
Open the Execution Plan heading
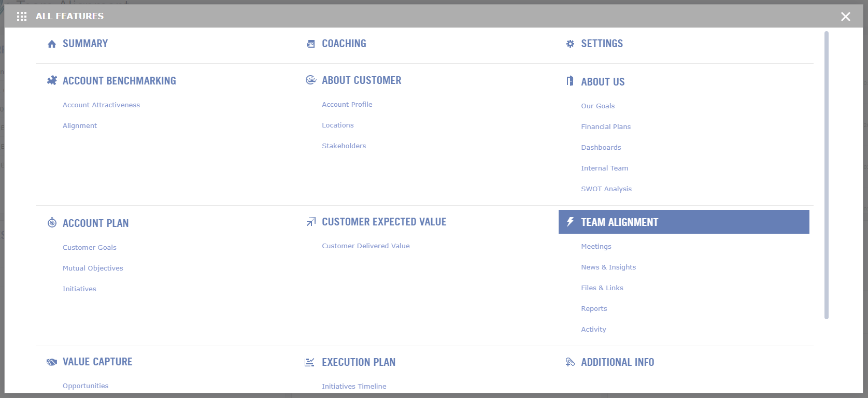click(x=359, y=362)
